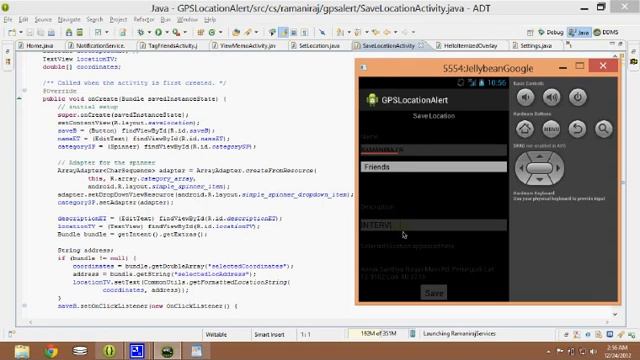Click the External Tools run icon
This screenshot has width=640, height=360.
(176, 32)
